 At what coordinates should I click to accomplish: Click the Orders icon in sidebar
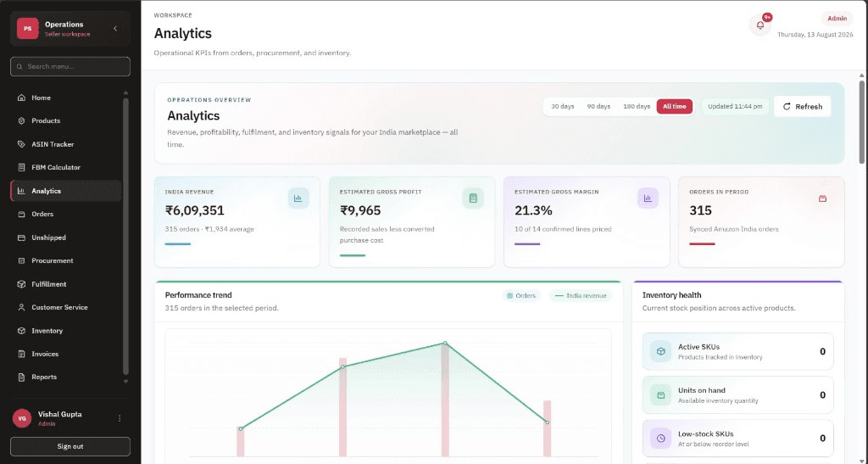coord(21,215)
